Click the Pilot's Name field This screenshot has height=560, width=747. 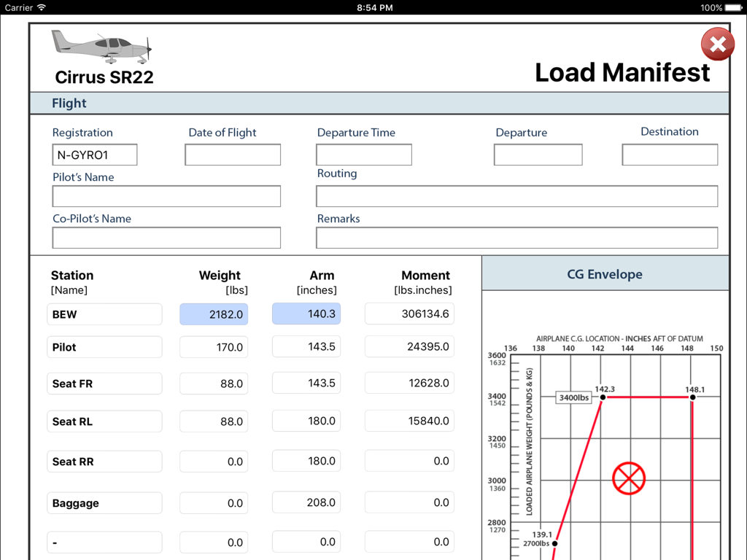[x=166, y=196]
